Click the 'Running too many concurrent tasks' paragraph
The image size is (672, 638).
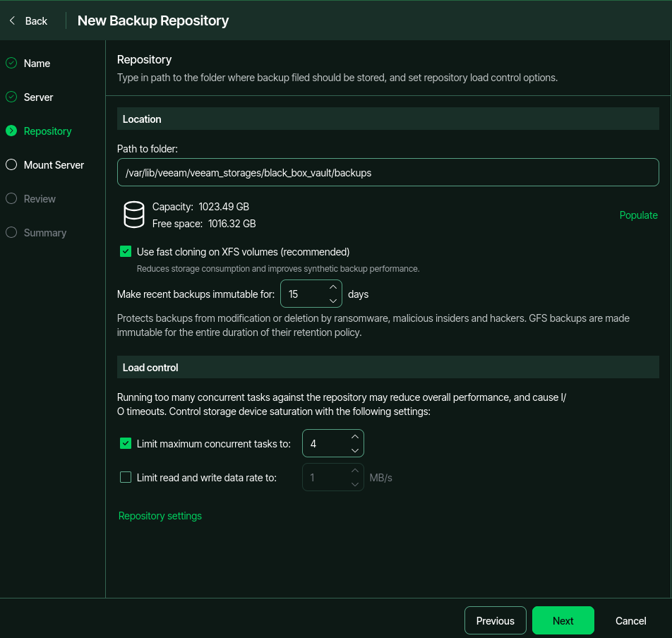[342, 404]
